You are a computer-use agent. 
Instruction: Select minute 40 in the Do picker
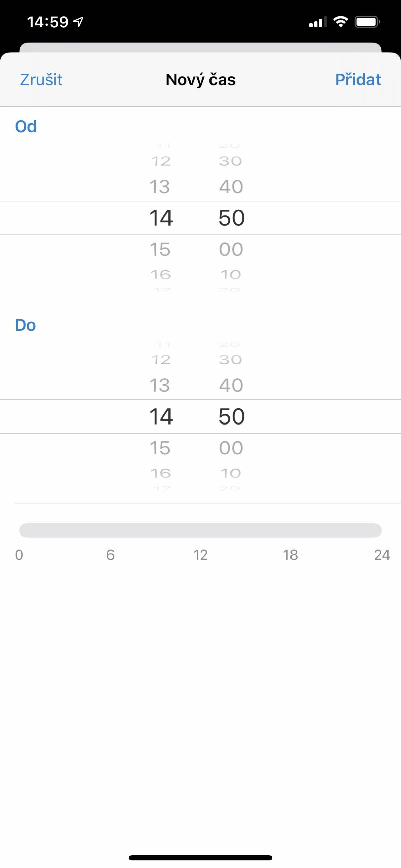pos(231,385)
